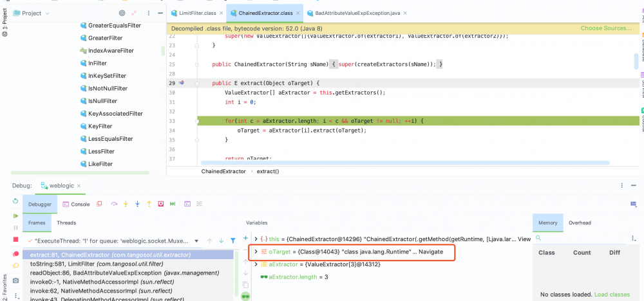Click the Load classes link
The width and height of the screenshot is (644, 301).
612,295
